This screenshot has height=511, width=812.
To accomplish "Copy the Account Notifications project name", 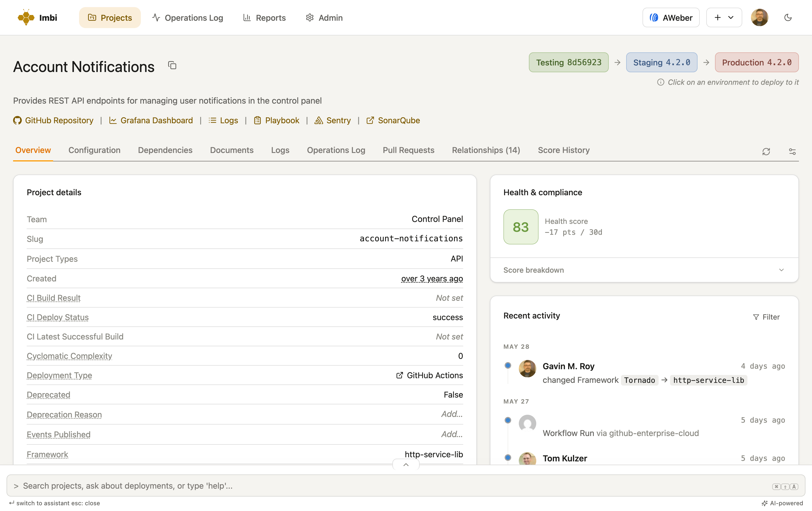I will pos(172,65).
